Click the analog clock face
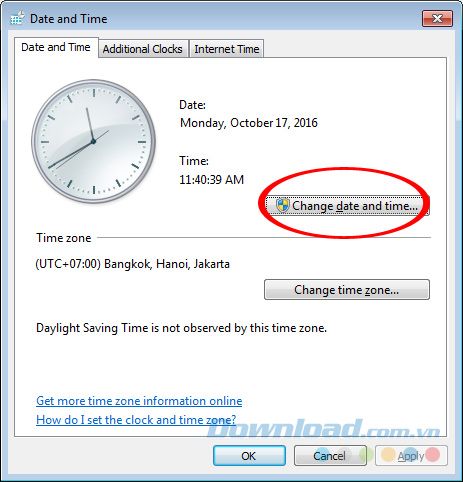Viewport: 463px width, 482px height. pyautogui.click(x=94, y=141)
